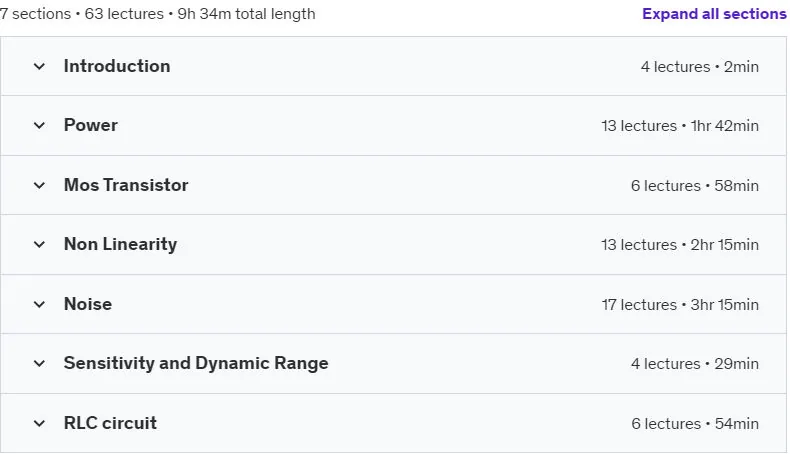The image size is (790, 454).
Task: Select the Non Linearity heading
Action: tap(120, 244)
